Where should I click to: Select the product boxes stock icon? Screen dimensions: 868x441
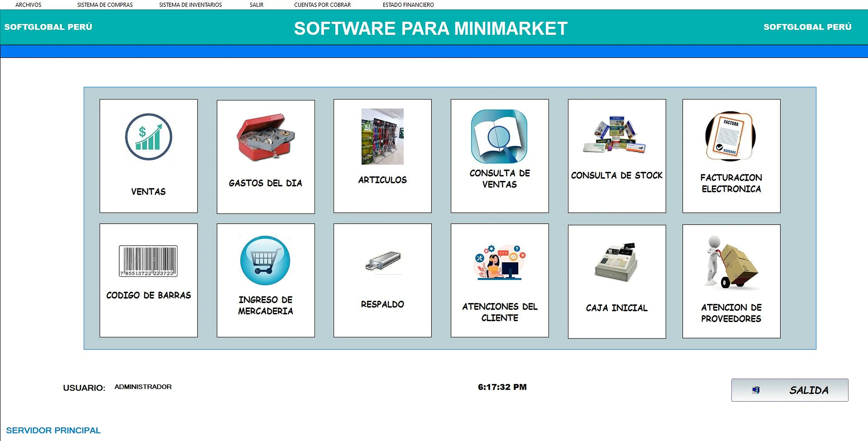(x=615, y=135)
